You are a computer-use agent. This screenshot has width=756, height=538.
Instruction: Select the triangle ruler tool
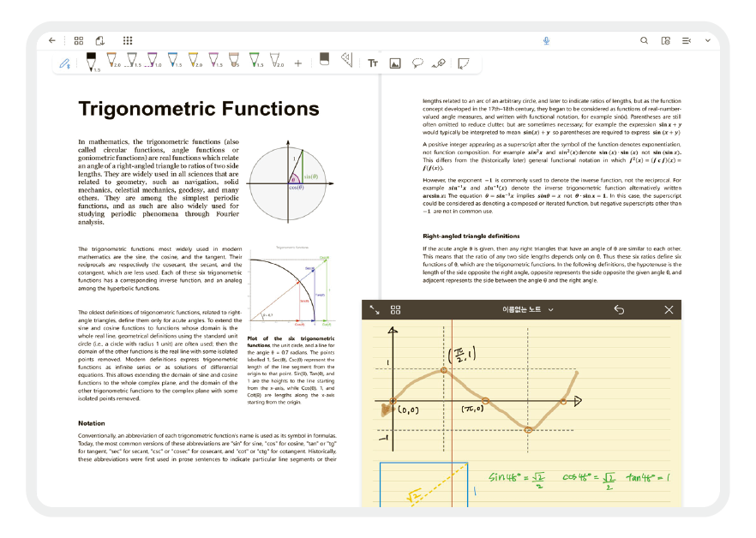(x=347, y=59)
